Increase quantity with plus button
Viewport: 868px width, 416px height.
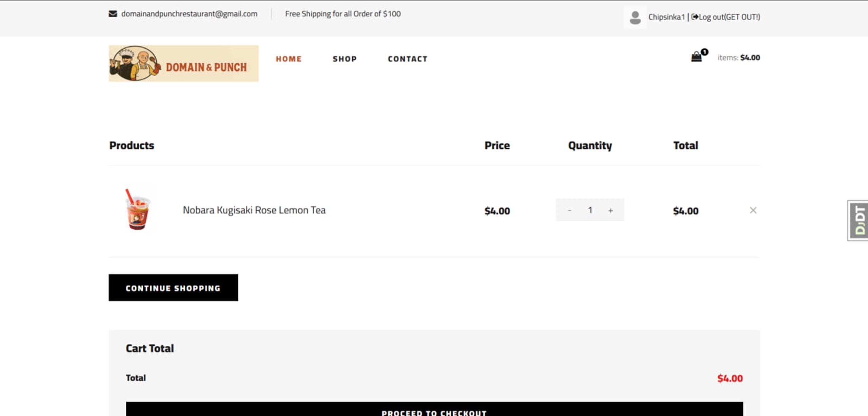coord(610,210)
